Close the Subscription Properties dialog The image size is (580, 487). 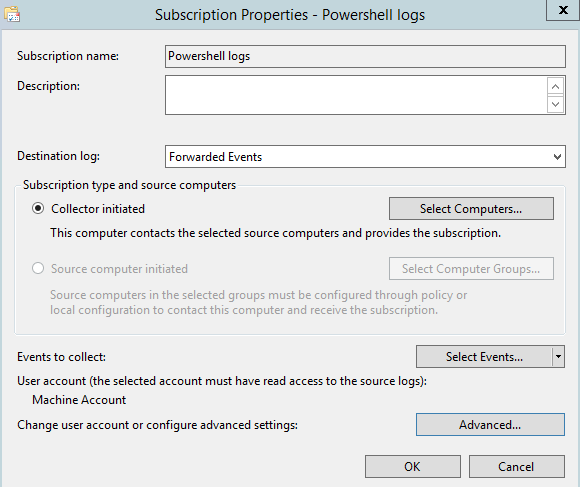coord(563,10)
